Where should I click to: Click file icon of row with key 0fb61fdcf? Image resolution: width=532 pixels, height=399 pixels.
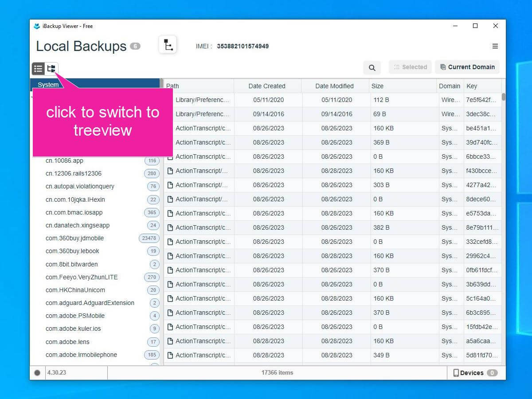pos(170,270)
